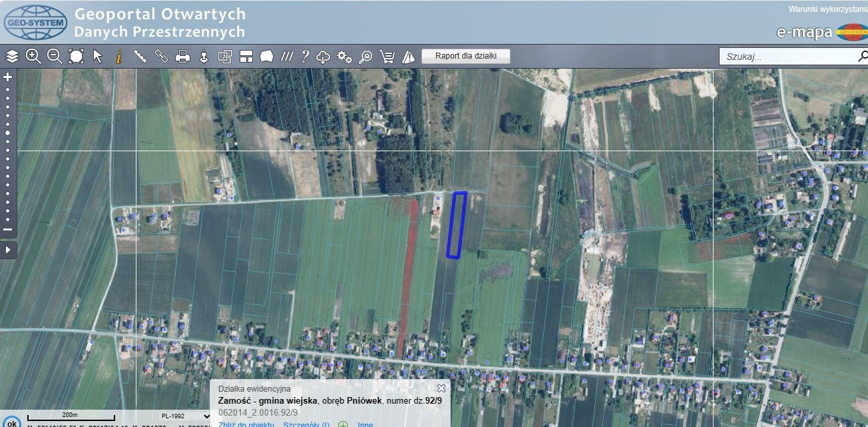Close the Działka ewidencyjna info popup

point(441,388)
